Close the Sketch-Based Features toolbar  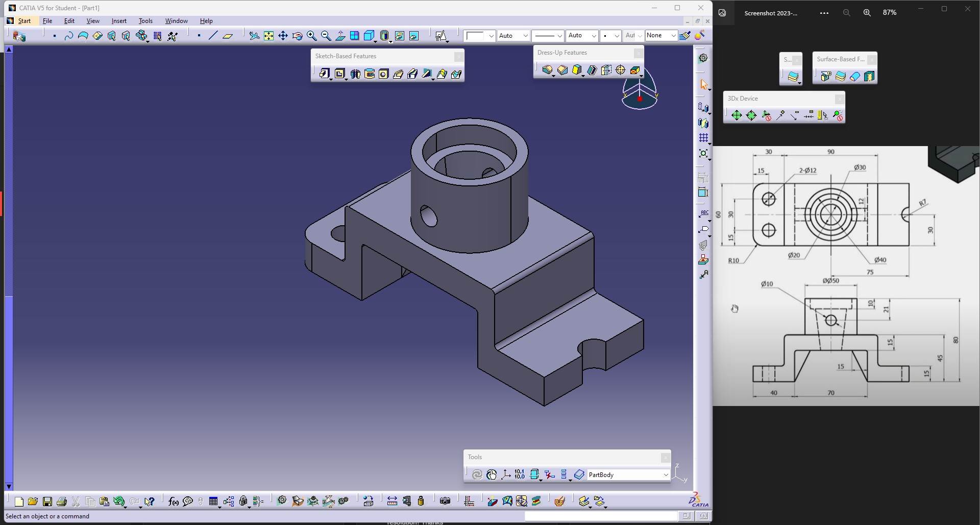(x=459, y=57)
